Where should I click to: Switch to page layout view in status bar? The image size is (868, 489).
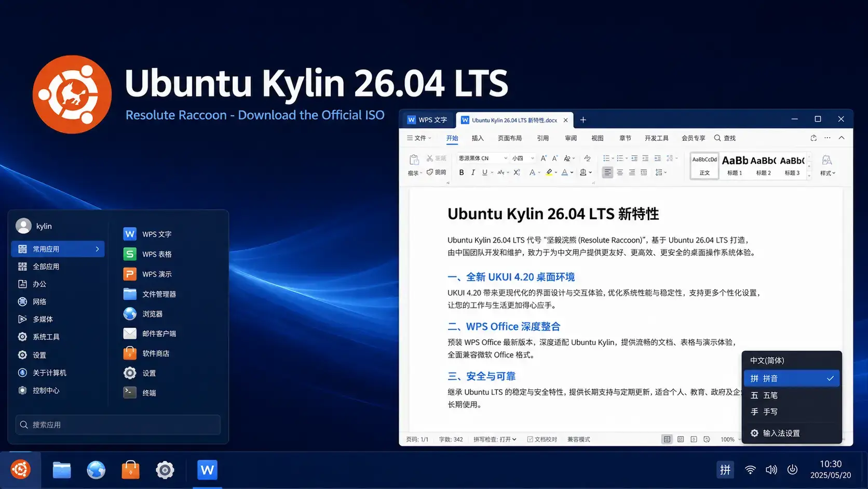pyautogui.click(x=667, y=439)
